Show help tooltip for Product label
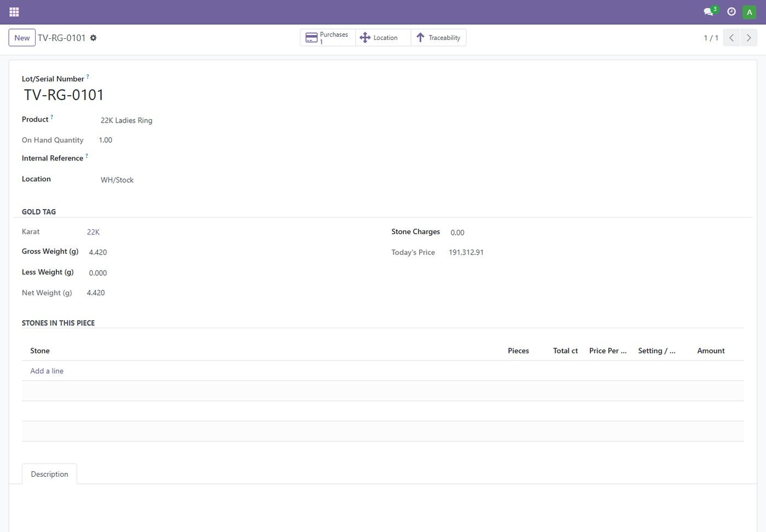The width and height of the screenshot is (766, 532). (52, 117)
